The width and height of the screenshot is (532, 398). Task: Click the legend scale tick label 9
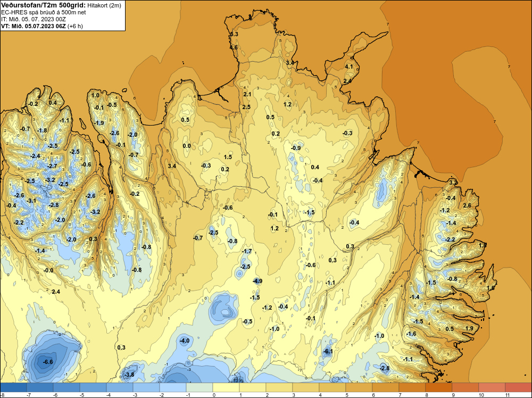(x=453, y=395)
